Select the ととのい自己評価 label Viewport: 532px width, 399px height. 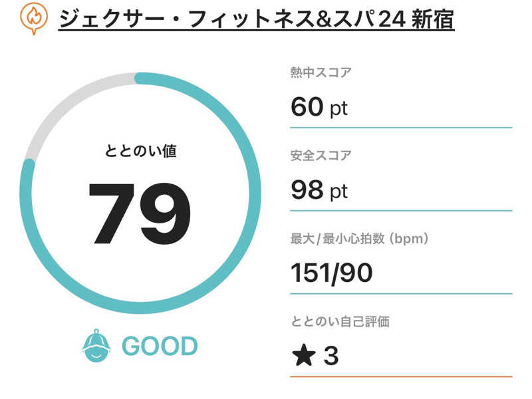point(340,322)
